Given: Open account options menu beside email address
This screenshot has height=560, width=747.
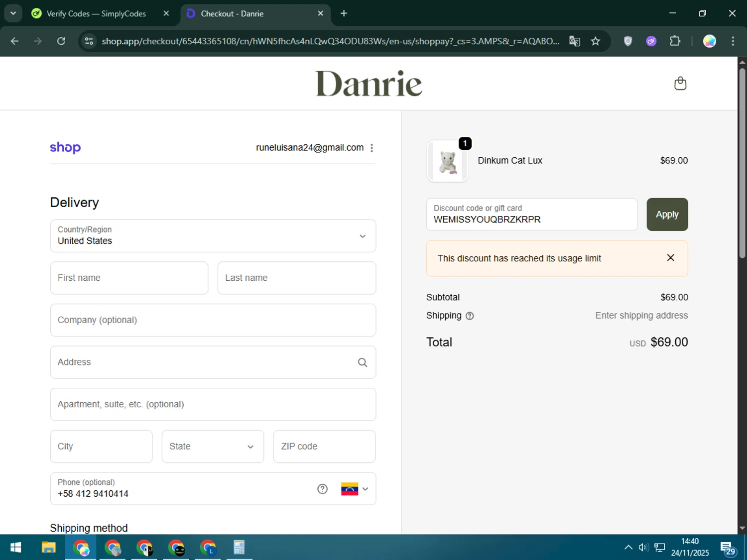Looking at the screenshot, I should 372,148.
